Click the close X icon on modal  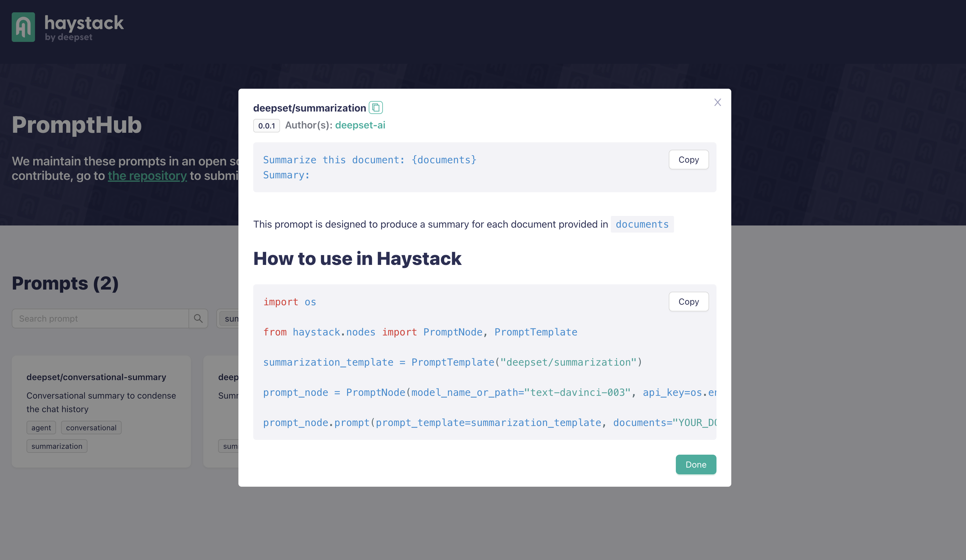tap(717, 103)
